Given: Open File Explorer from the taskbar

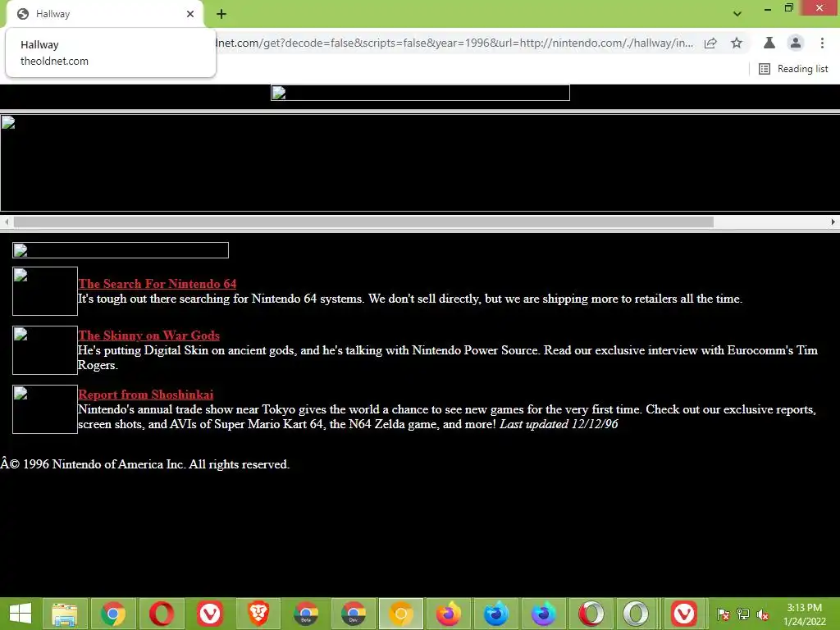Looking at the screenshot, I should [65, 614].
